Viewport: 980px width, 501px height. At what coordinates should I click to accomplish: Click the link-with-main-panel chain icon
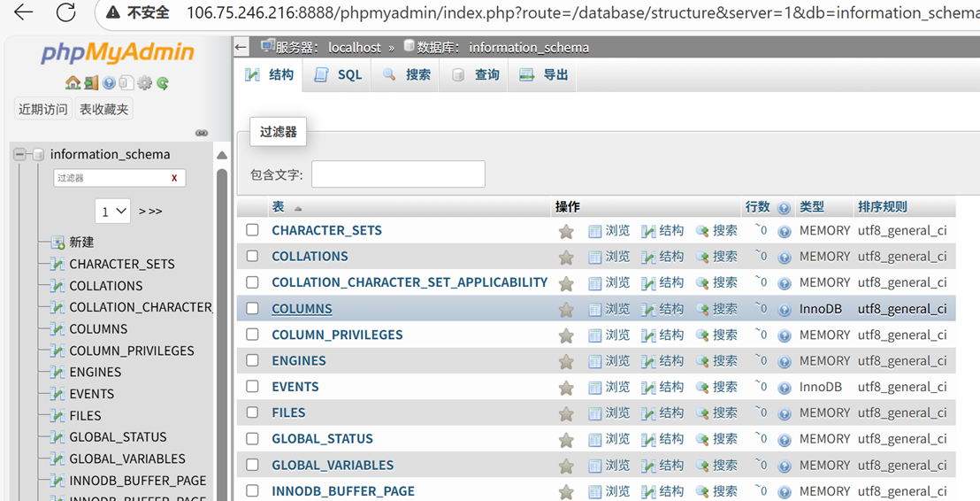coord(202,133)
